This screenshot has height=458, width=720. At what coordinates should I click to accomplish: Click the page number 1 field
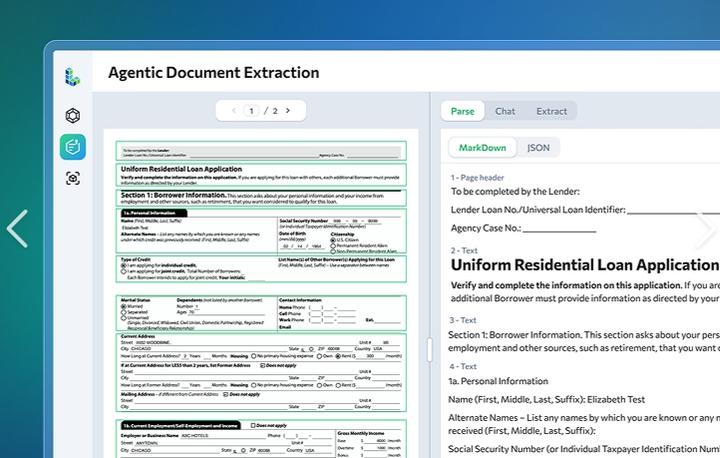pos(251,111)
